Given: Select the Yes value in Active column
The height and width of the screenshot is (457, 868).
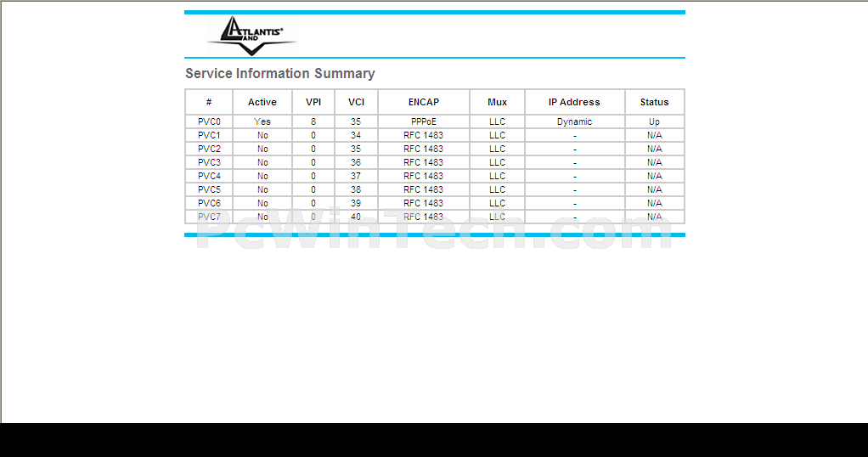Looking at the screenshot, I should pos(262,122).
